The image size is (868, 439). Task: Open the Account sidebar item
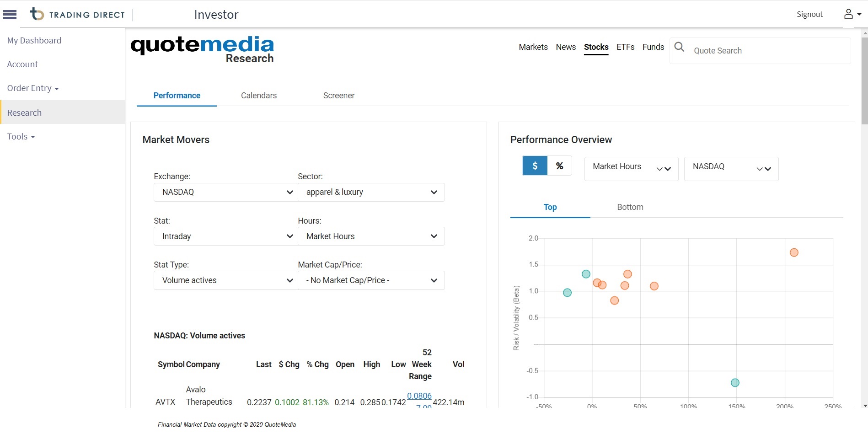[x=22, y=64]
